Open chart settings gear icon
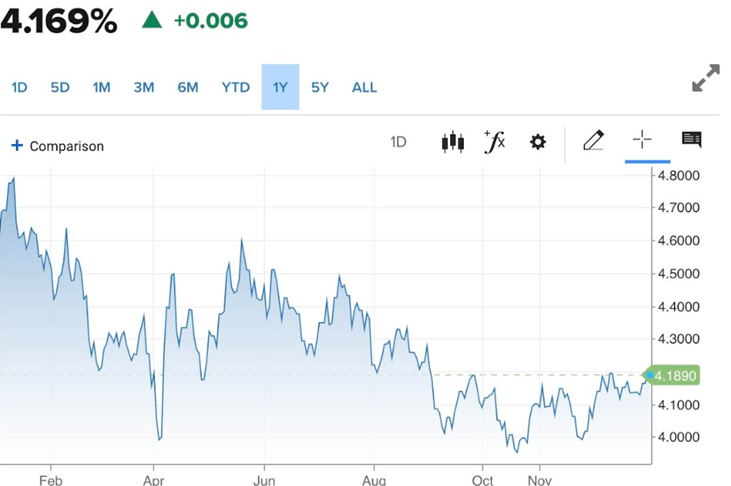Viewport: 731px width, 486px height. (x=538, y=142)
